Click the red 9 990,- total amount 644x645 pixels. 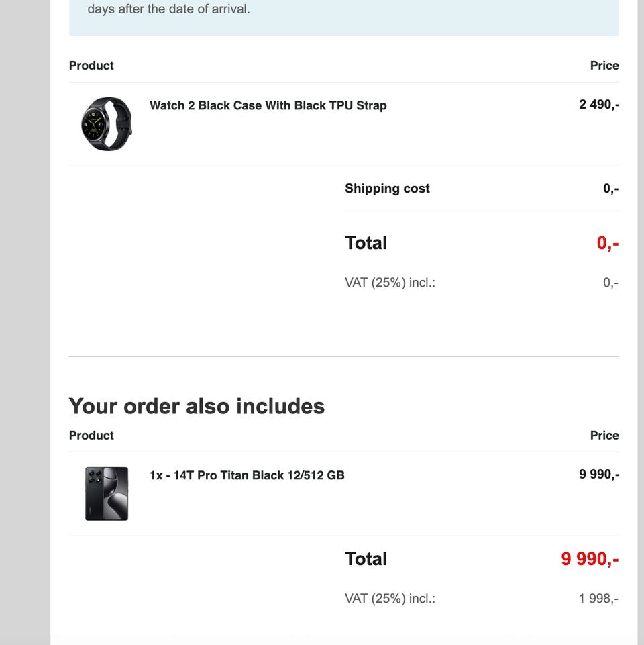click(x=590, y=559)
